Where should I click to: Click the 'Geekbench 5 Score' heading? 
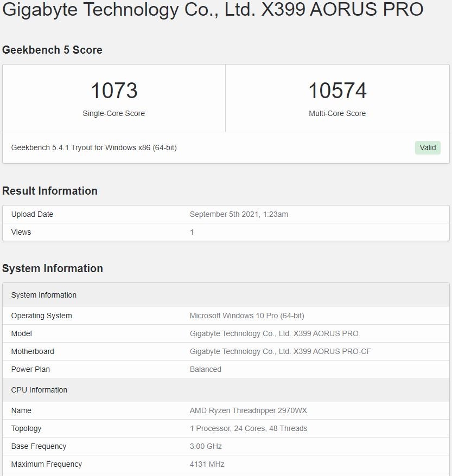[x=52, y=50]
